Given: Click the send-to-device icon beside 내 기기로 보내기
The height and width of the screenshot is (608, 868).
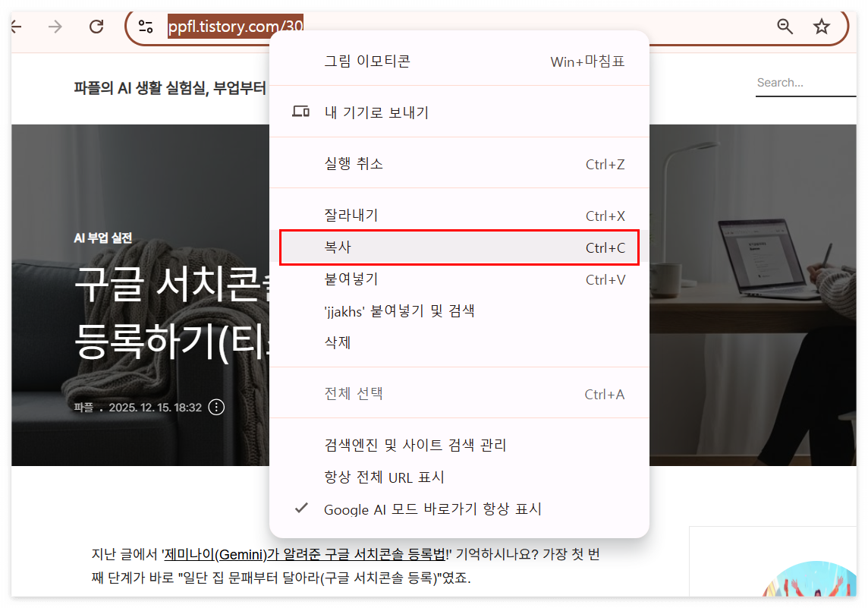Looking at the screenshot, I should coord(300,111).
